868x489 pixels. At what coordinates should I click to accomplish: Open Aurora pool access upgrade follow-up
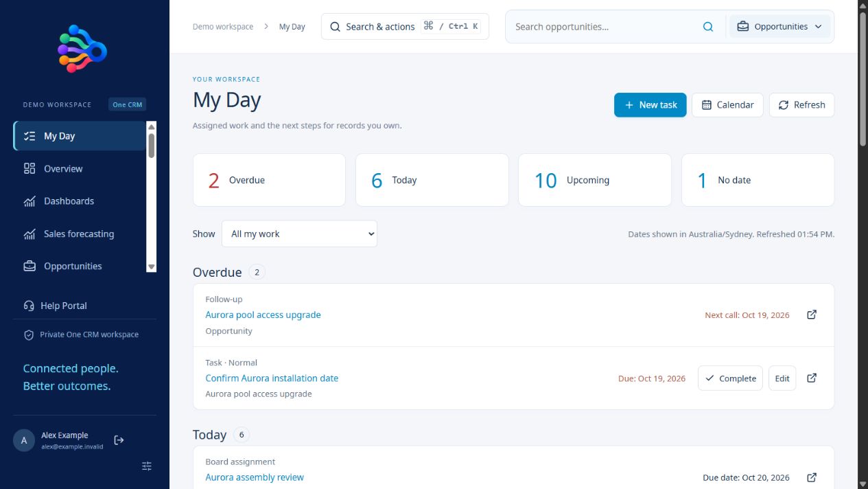pos(263,315)
